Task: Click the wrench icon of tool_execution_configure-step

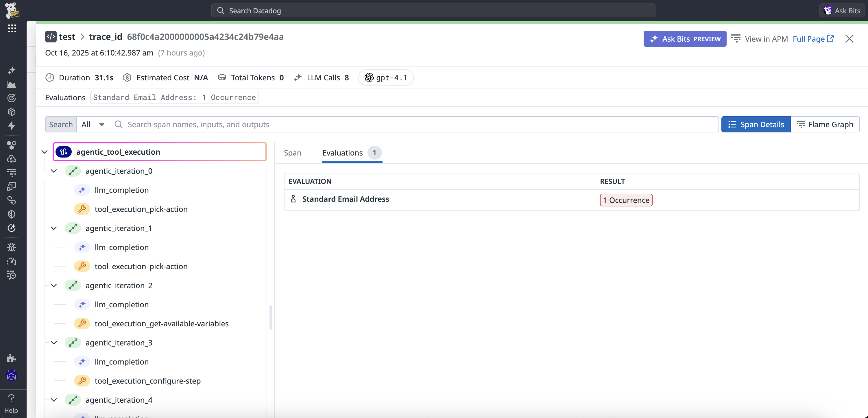Action: pos(82,381)
